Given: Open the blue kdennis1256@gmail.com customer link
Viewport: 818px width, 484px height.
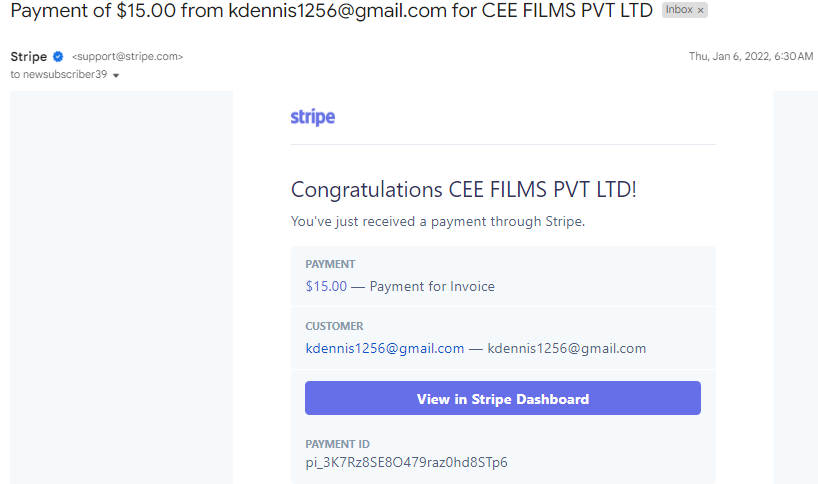Looking at the screenshot, I should [x=384, y=348].
